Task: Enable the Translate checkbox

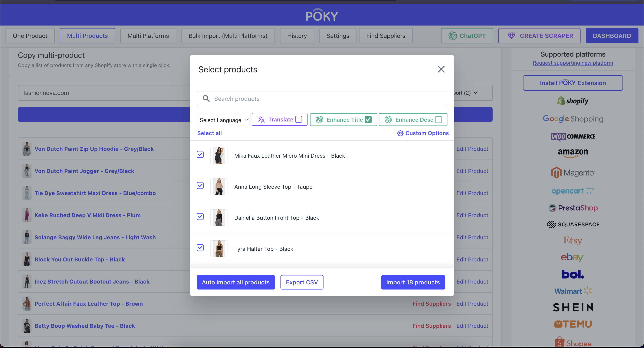Action: tap(299, 119)
